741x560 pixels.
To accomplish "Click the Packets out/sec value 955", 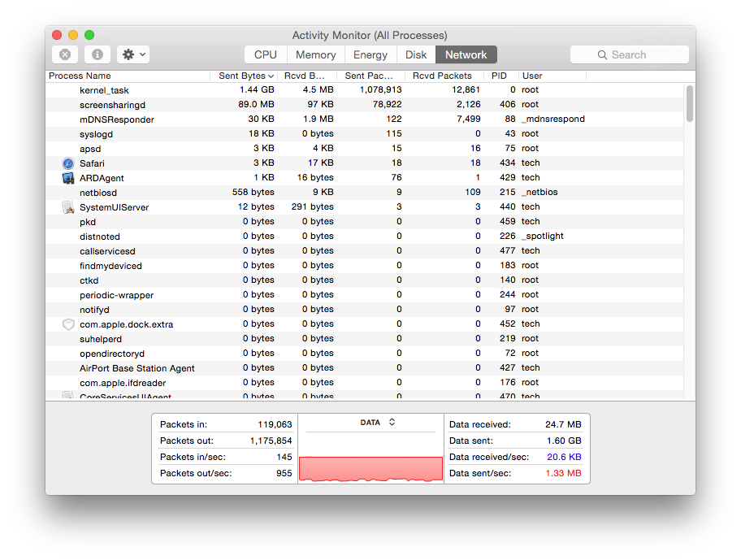I will (284, 474).
